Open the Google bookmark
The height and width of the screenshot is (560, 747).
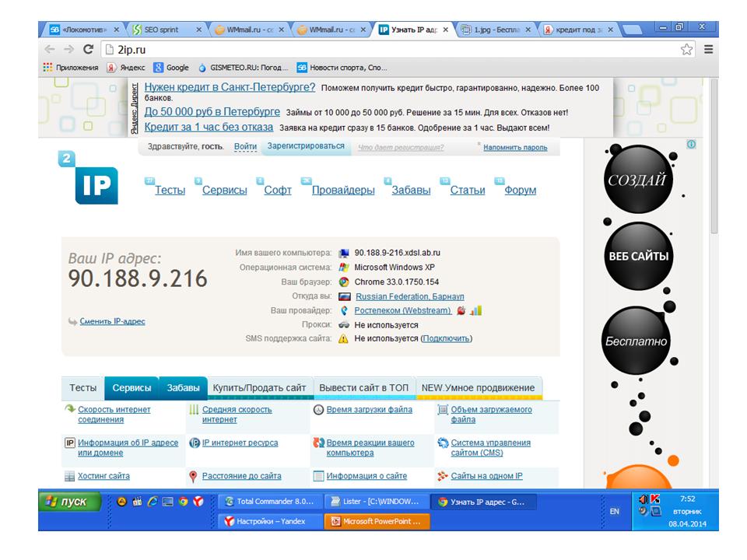click(x=171, y=68)
